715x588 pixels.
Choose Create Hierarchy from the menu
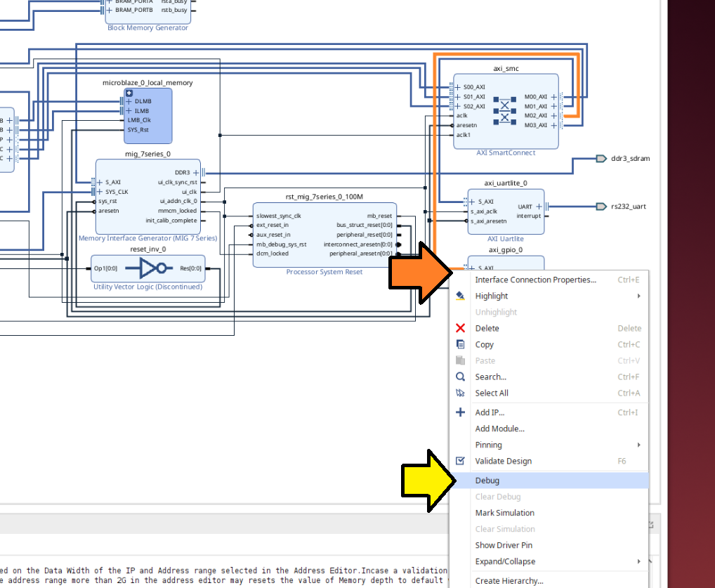tap(509, 580)
